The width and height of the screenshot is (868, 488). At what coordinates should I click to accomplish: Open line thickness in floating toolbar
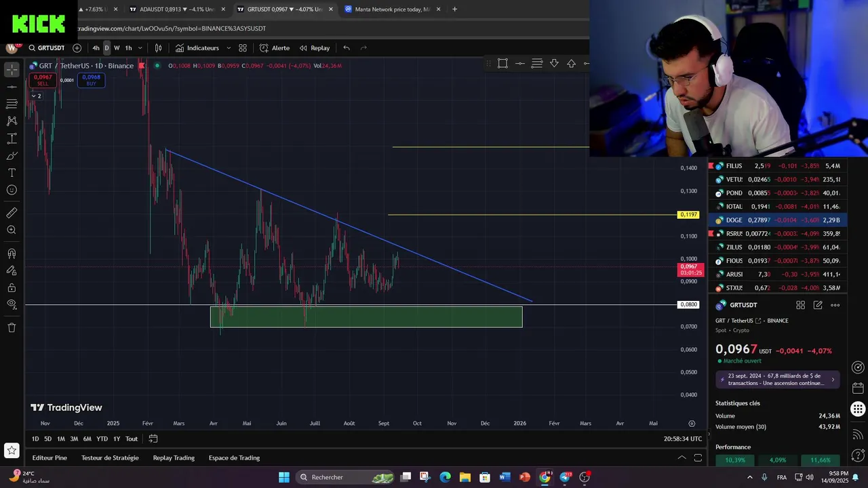point(537,64)
